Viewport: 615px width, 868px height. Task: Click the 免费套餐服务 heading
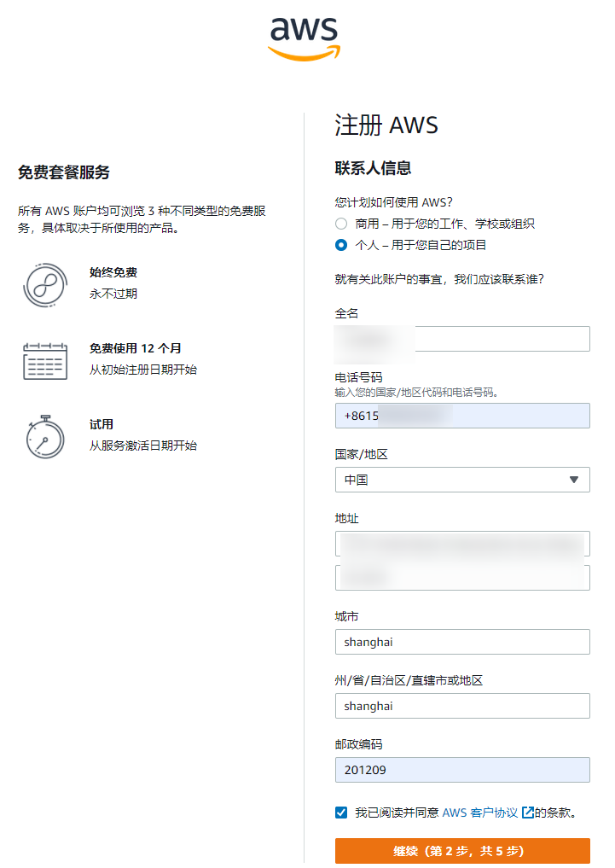click(x=64, y=172)
